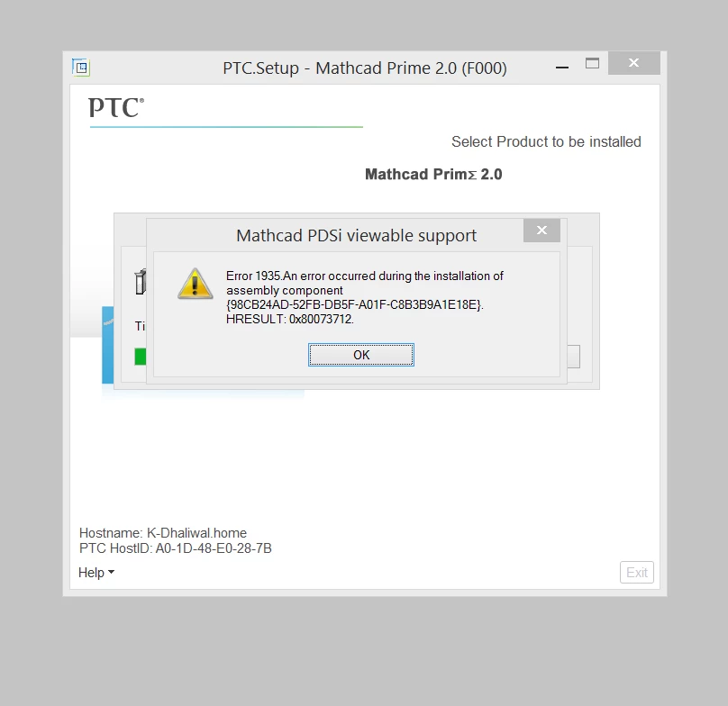Click the yellow warning triangle icon
This screenshot has width=728, height=706.
pyautogui.click(x=196, y=283)
